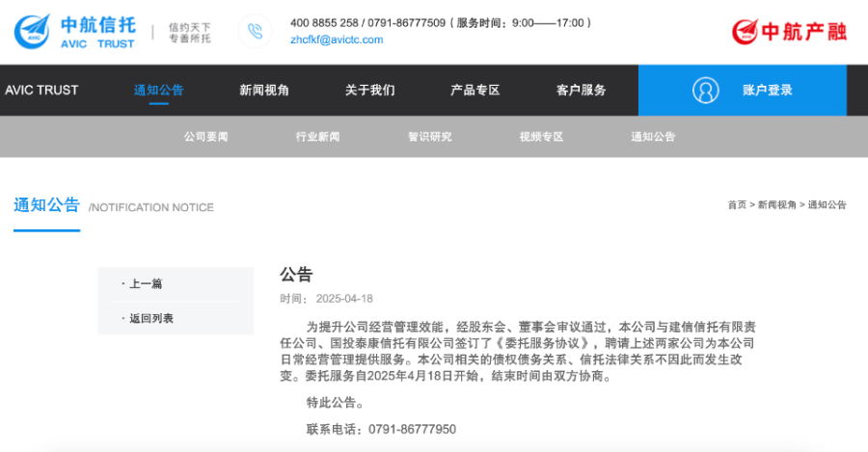The height and width of the screenshot is (452, 868).
Task: Click the /NOTIFICATION NOTICE subtitle
Action: pyautogui.click(x=151, y=207)
